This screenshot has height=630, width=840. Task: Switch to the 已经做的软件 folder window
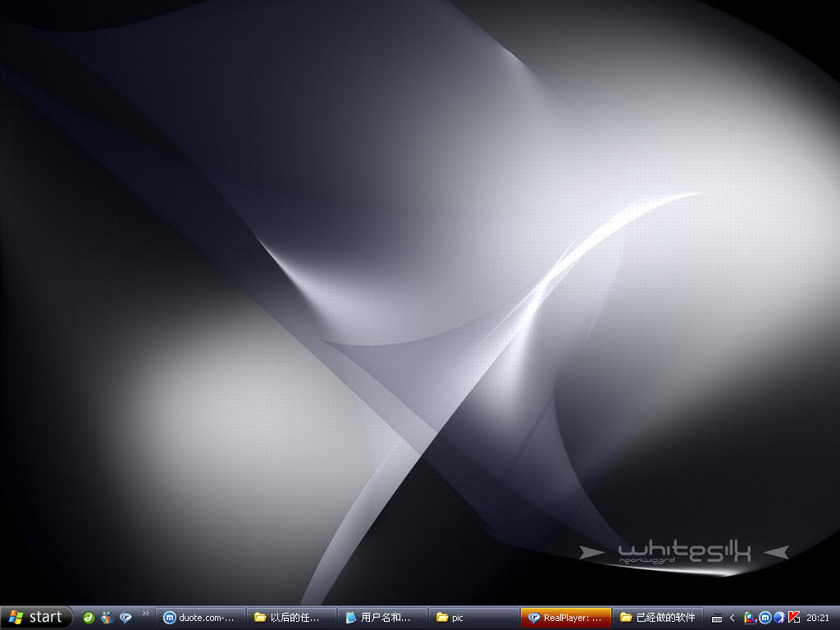coord(657,618)
